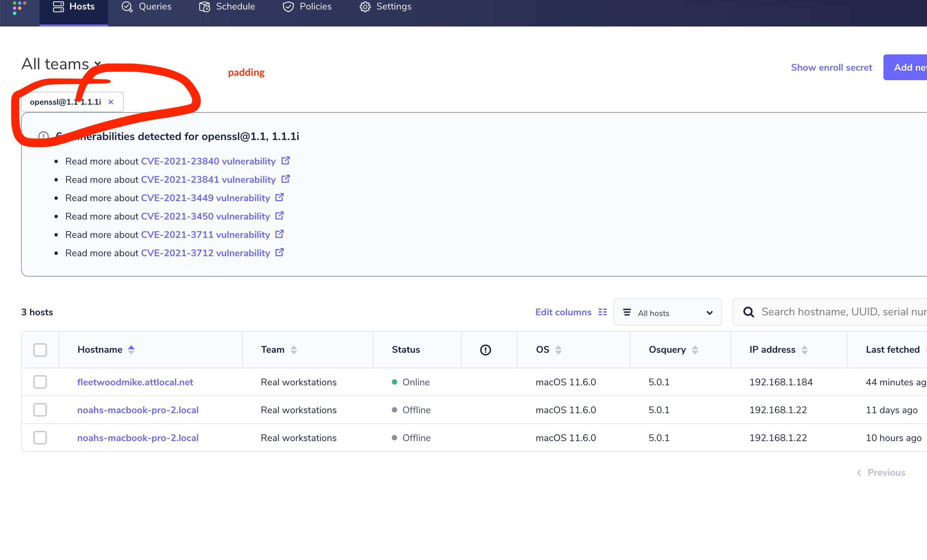This screenshot has height=560, width=927.
Task: Click the Status column header
Action: click(406, 350)
